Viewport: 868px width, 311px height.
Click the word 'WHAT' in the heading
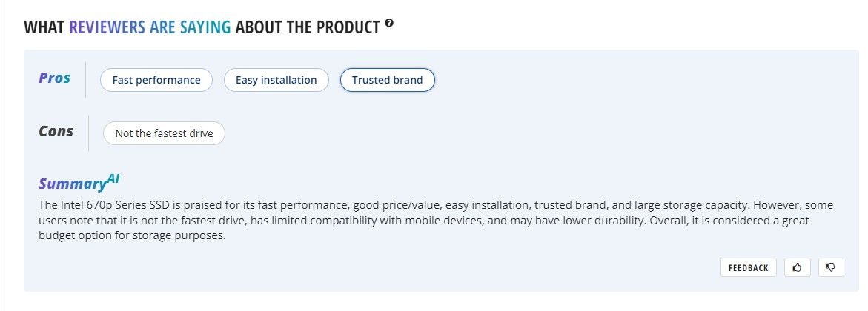[44, 28]
